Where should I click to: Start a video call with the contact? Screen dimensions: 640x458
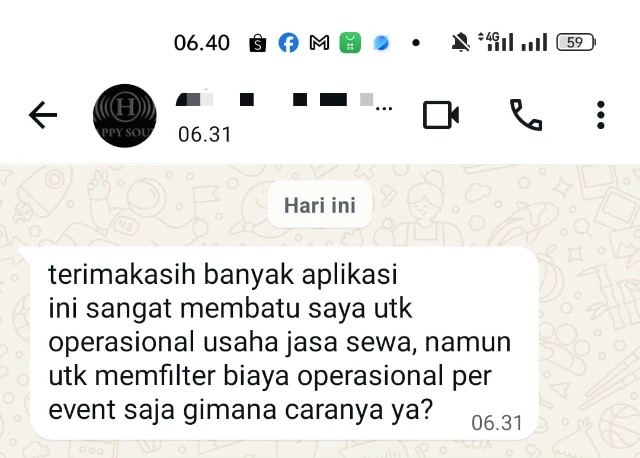pyautogui.click(x=441, y=115)
